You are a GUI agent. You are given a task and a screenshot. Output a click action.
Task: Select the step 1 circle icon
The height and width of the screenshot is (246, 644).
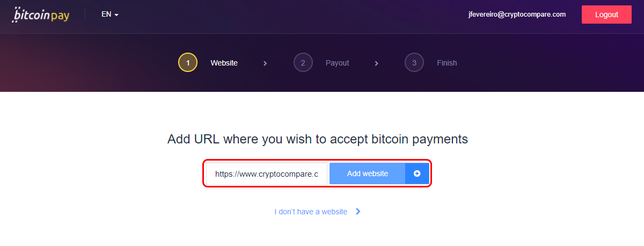point(188,63)
